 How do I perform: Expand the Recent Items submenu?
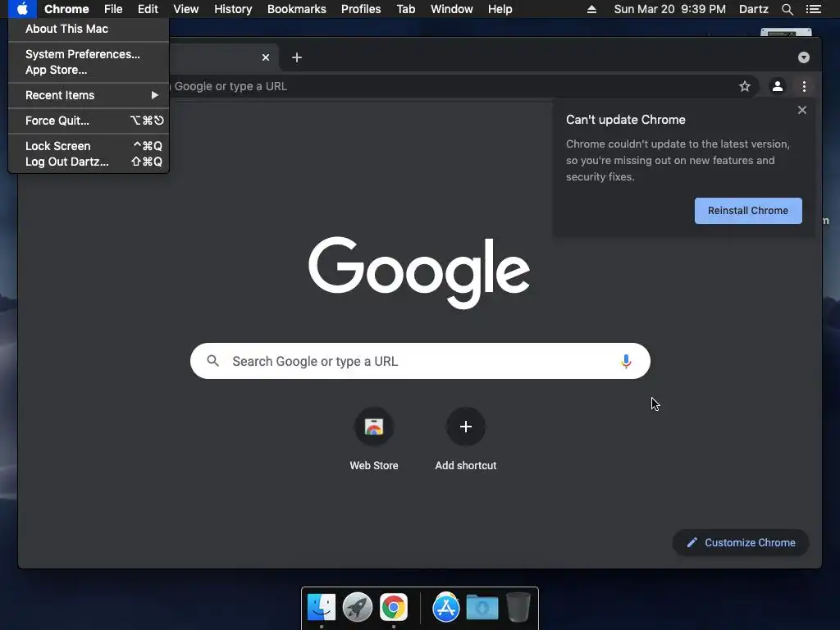pyautogui.click(x=89, y=95)
